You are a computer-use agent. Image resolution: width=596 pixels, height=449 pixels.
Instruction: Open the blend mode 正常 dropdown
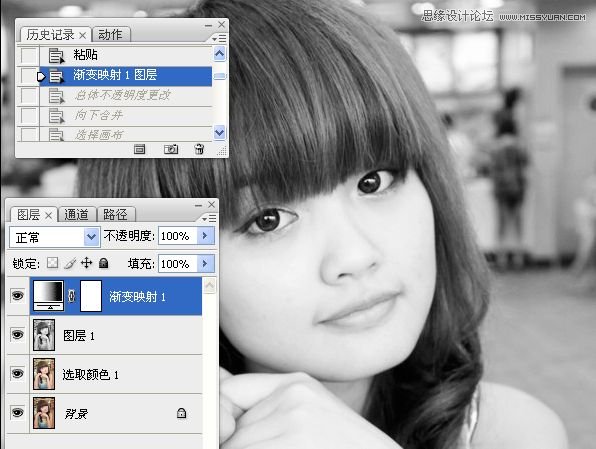pos(91,237)
